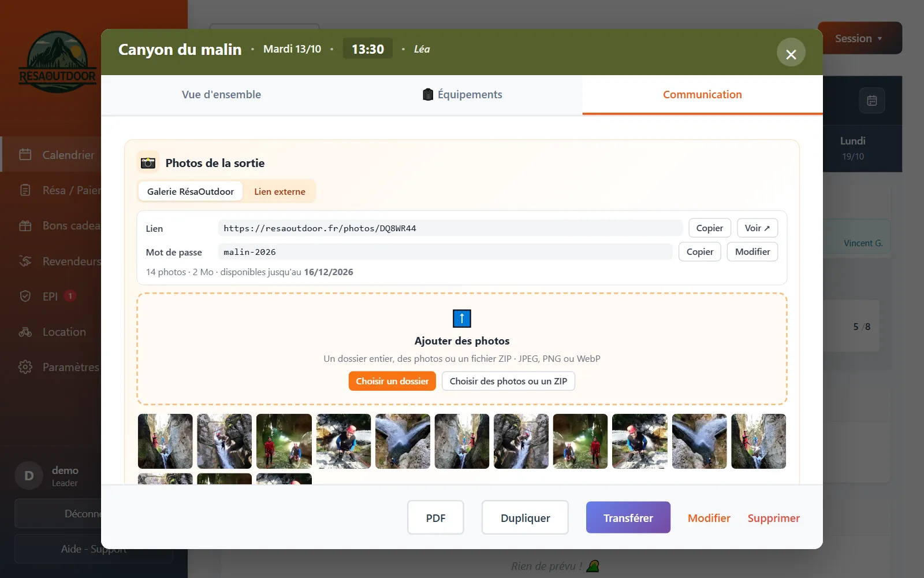Click the Modifier link in the dialog footer
Screen dimensions: 924x578
point(709,518)
